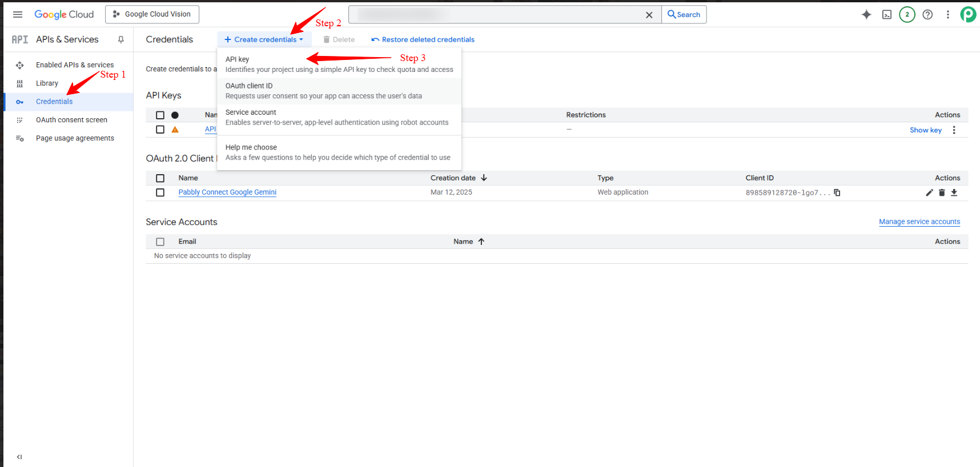Open the help question mark menu
The height and width of the screenshot is (467, 980).
pos(927,14)
